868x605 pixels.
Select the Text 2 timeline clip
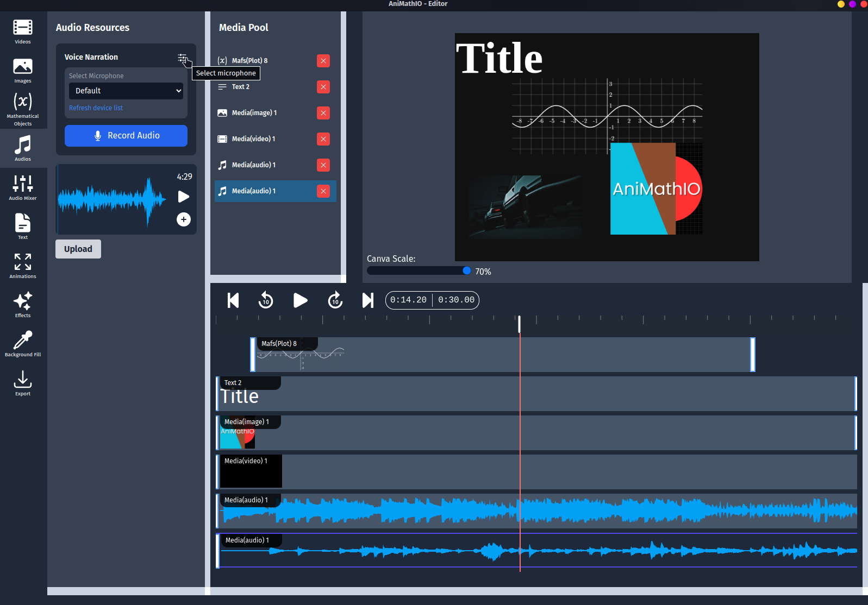pos(536,394)
